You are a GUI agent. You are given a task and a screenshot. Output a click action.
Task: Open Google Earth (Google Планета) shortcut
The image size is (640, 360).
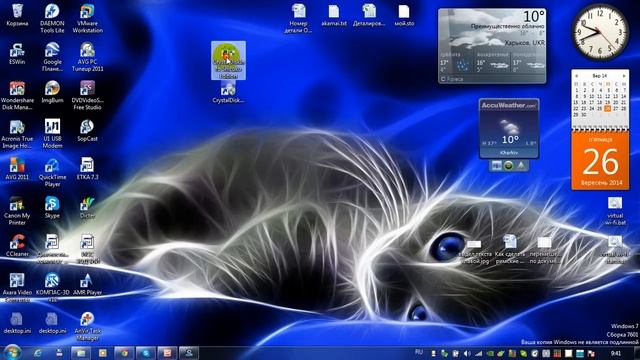click(x=52, y=57)
